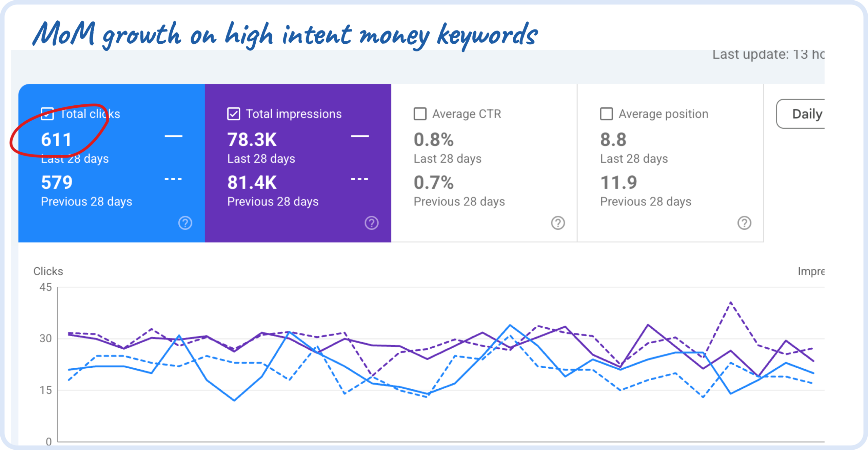The image size is (868, 450).
Task: Click the Last update text
Action: [768, 54]
